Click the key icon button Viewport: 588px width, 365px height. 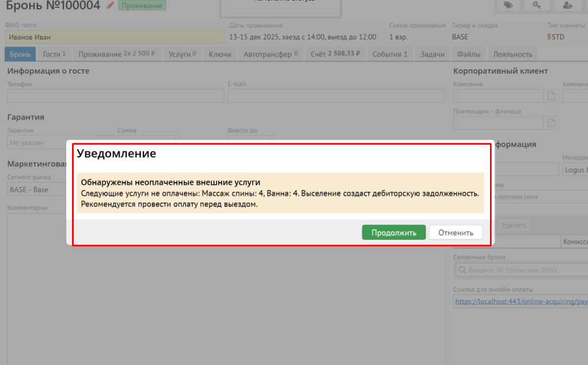537,5
